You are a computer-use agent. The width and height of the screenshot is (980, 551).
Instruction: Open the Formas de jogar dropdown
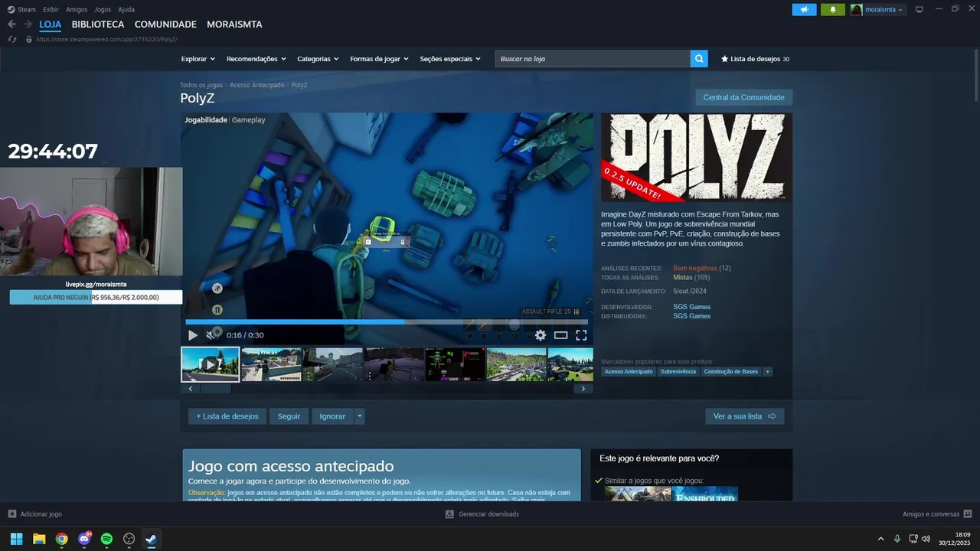(380, 59)
